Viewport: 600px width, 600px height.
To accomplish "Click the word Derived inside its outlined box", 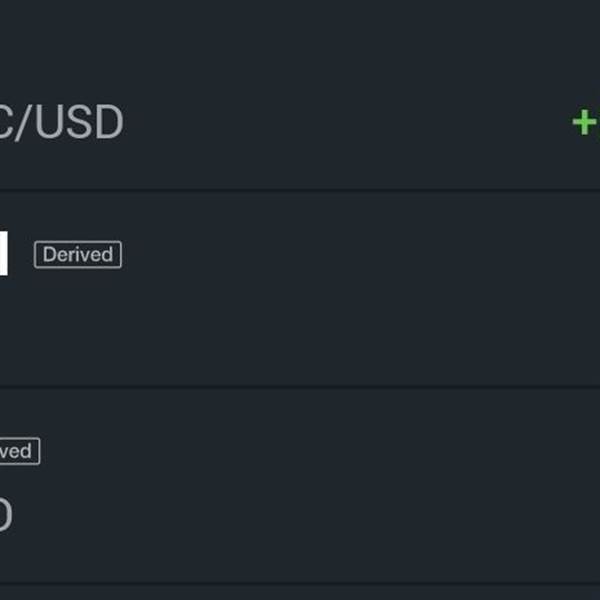I will click(x=78, y=254).
